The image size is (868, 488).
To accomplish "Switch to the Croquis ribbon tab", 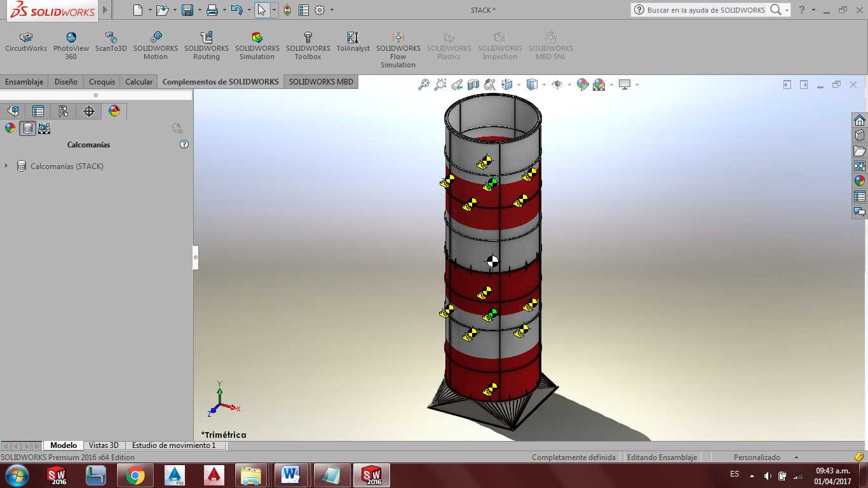I will (x=102, y=82).
